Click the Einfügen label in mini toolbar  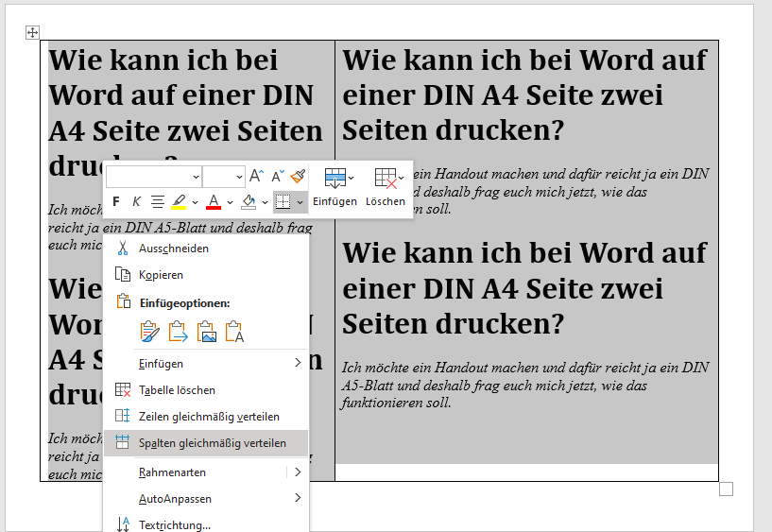[335, 201]
